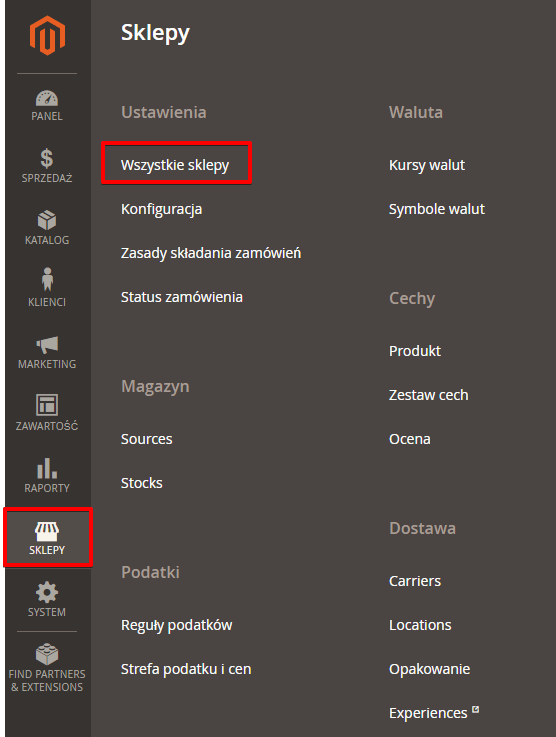Open Produkt under Cechy
The image size is (556, 737).
(415, 351)
